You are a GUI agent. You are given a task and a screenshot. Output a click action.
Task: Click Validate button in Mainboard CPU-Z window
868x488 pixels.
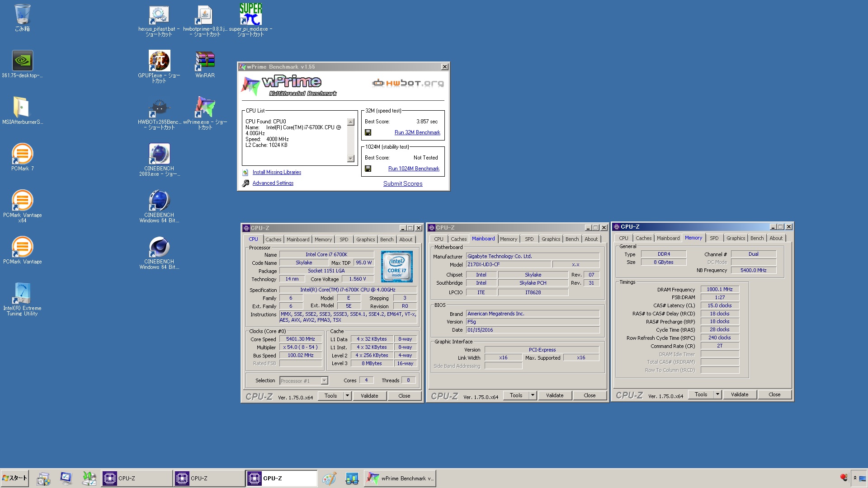pos(555,395)
